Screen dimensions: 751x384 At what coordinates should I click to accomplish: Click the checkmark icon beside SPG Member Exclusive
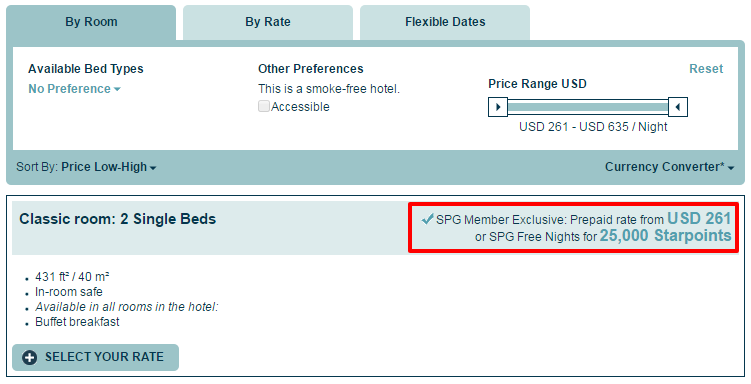coord(428,219)
